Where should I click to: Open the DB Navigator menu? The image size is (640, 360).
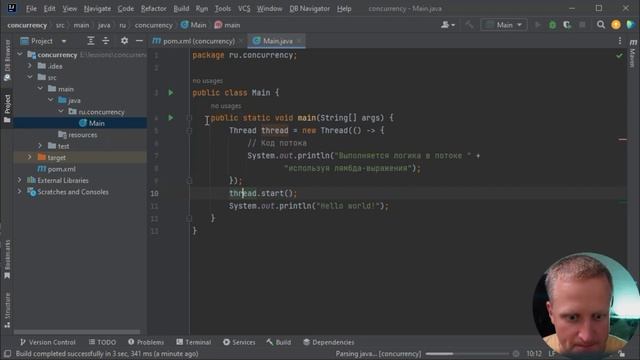coord(309,9)
